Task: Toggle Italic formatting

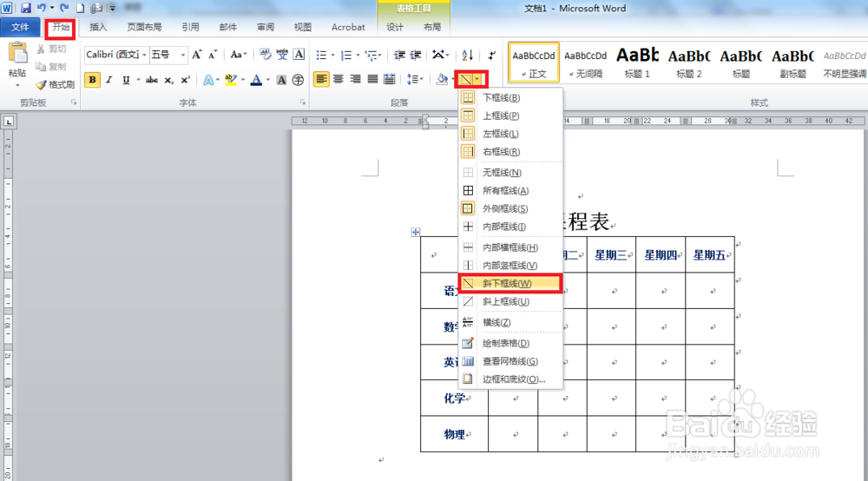Action: tap(109, 80)
